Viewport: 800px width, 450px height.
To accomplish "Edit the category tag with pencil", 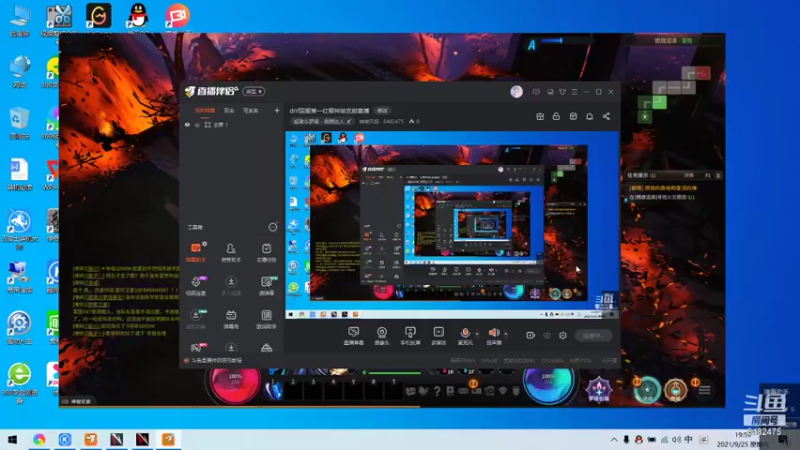I will [x=349, y=121].
